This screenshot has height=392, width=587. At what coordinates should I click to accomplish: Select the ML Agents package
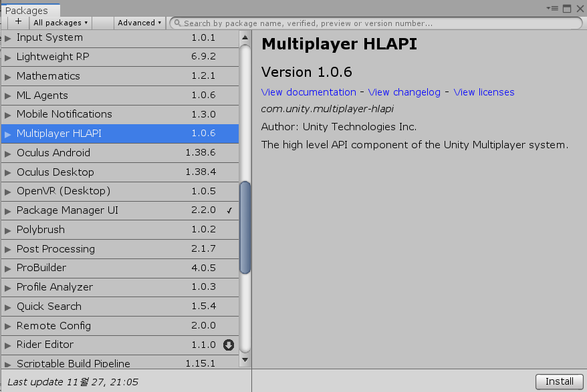coord(120,95)
